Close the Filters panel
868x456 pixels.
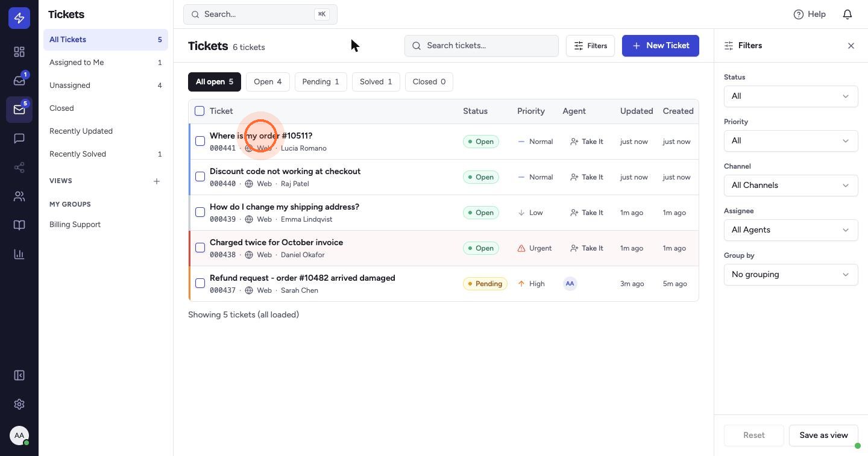(x=851, y=46)
